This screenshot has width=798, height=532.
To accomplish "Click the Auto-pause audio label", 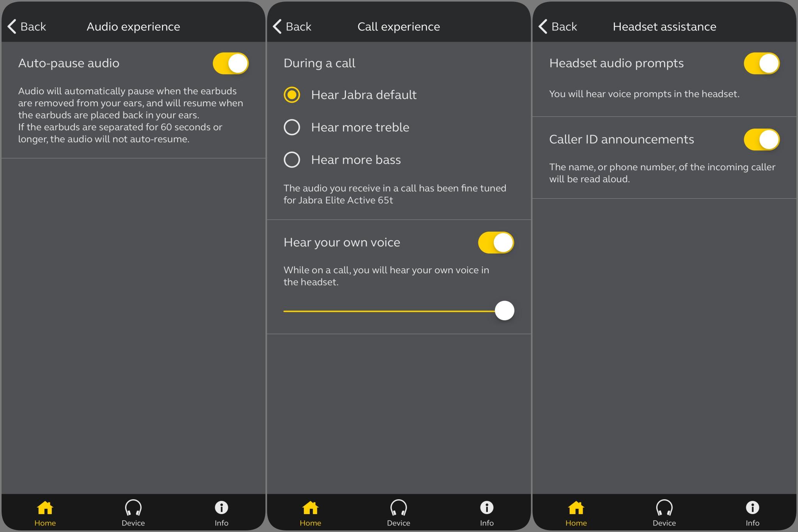I will tap(69, 63).
